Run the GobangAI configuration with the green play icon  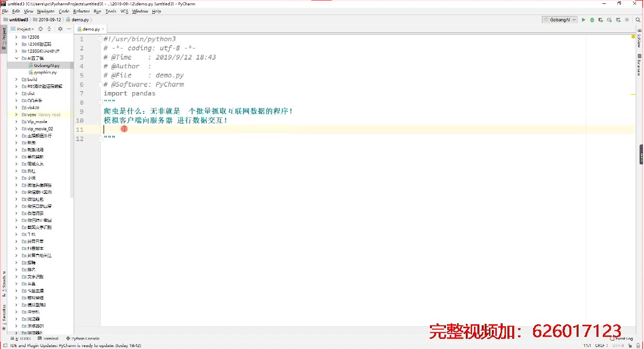tap(583, 20)
